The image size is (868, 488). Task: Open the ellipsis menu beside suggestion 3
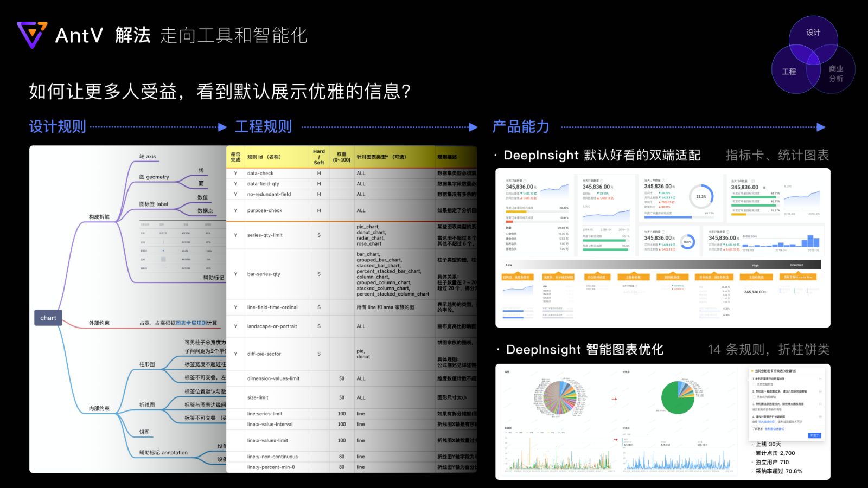pyautogui.click(x=820, y=404)
